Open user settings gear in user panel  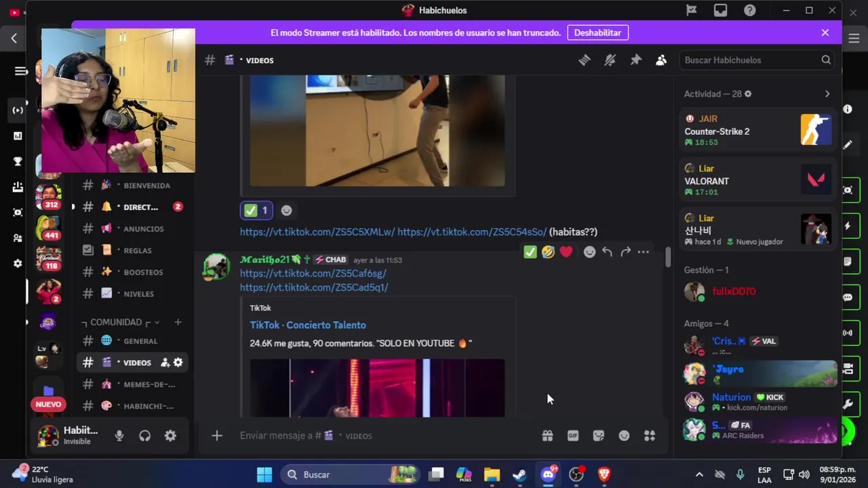click(170, 436)
